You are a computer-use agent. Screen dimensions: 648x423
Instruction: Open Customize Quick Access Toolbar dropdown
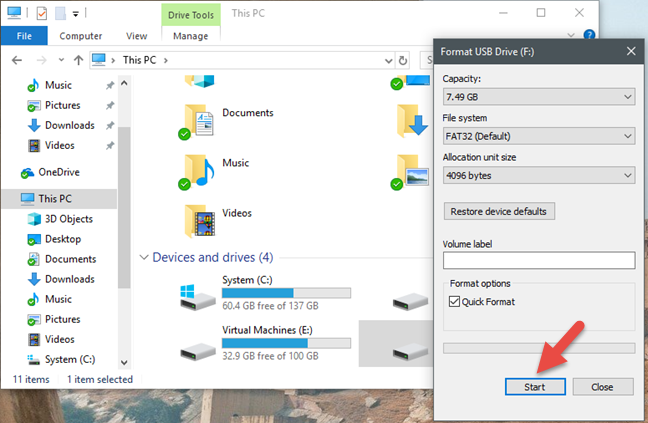pos(76,14)
